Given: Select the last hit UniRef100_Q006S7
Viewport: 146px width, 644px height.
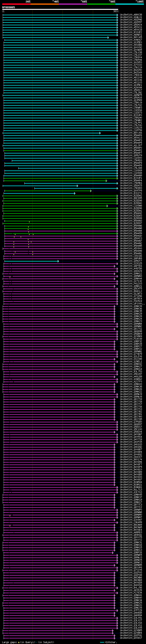Looking at the screenshot, I should click(131, 638).
